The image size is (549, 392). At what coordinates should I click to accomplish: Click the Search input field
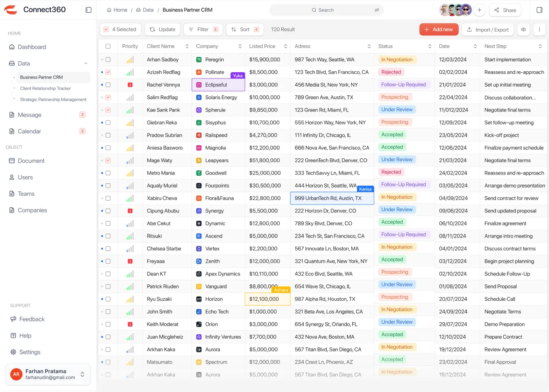click(326, 10)
